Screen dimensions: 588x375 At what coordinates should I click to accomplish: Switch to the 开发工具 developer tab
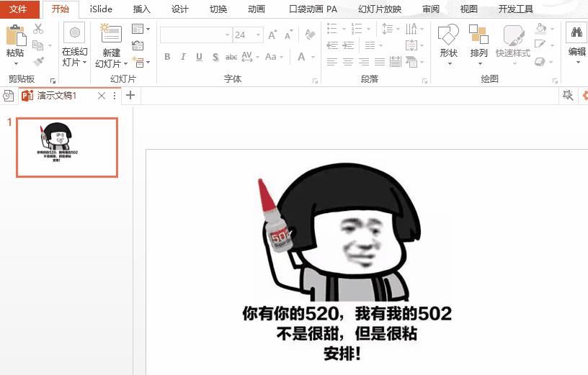[516, 9]
